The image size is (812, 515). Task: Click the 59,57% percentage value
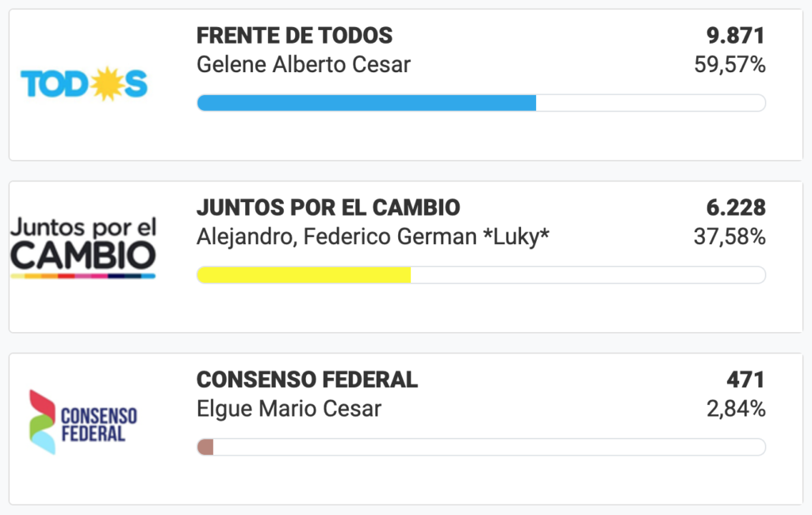click(x=730, y=65)
